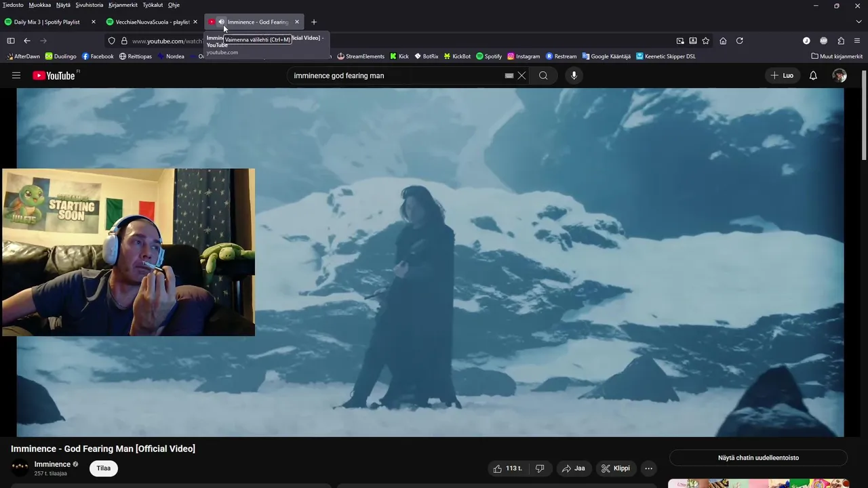
Task: Open KickBot bookmark
Action: [457, 56]
